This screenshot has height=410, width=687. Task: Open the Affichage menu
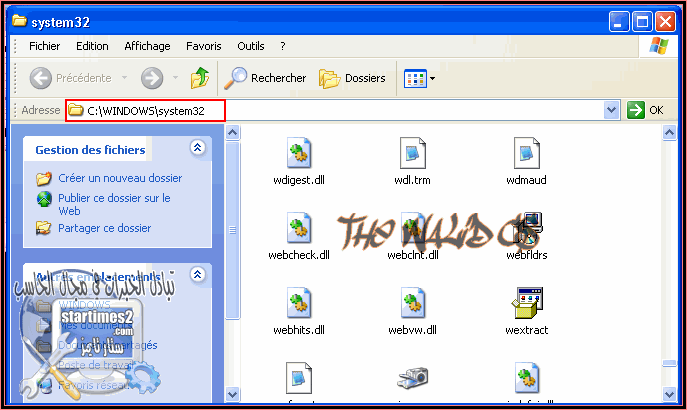tap(147, 46)
